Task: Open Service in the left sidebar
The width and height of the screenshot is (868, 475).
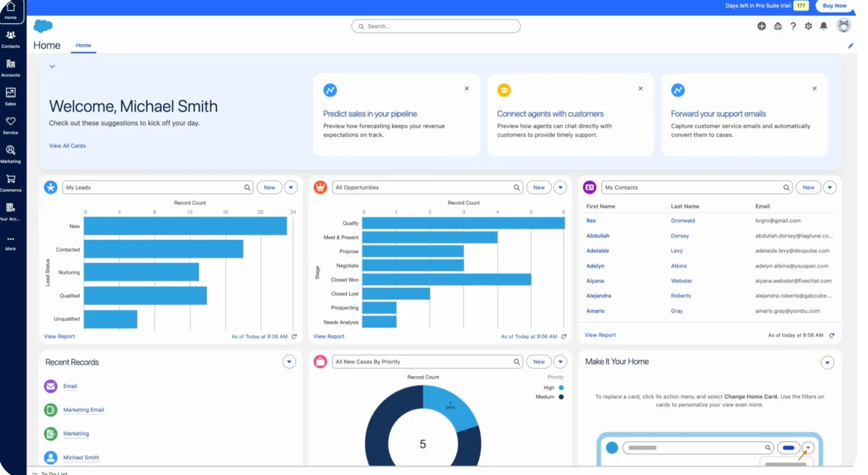Action: tap(11, 126)
